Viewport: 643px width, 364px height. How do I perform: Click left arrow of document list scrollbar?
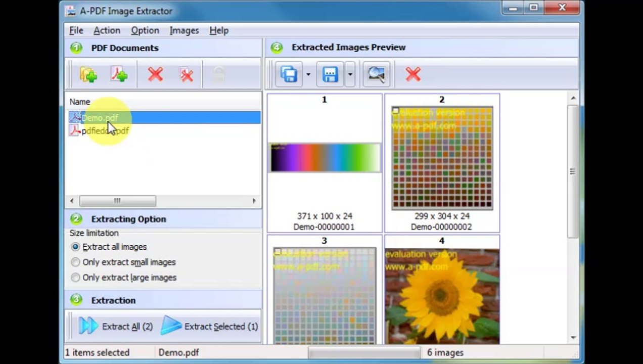coord(72,201)
